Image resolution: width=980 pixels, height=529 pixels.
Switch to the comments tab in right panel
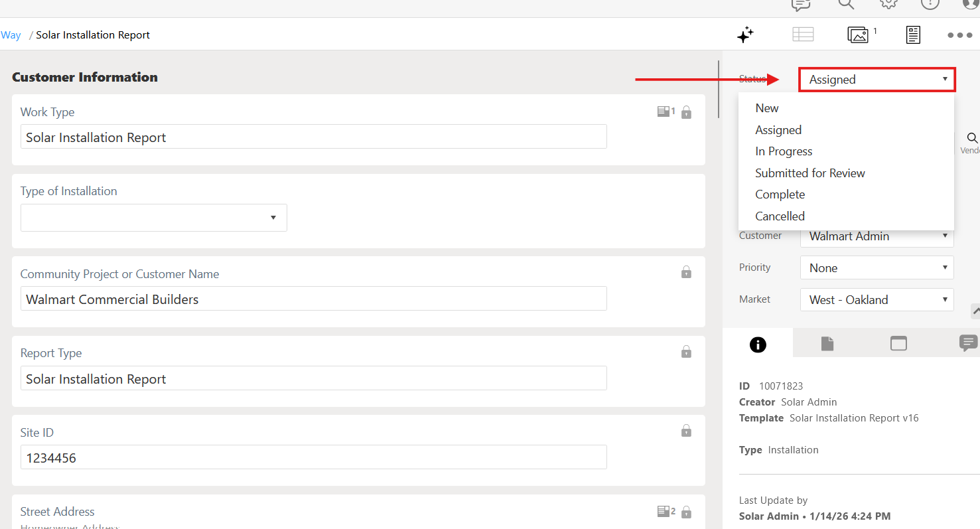pyautogui.click(x=968, y=343)
